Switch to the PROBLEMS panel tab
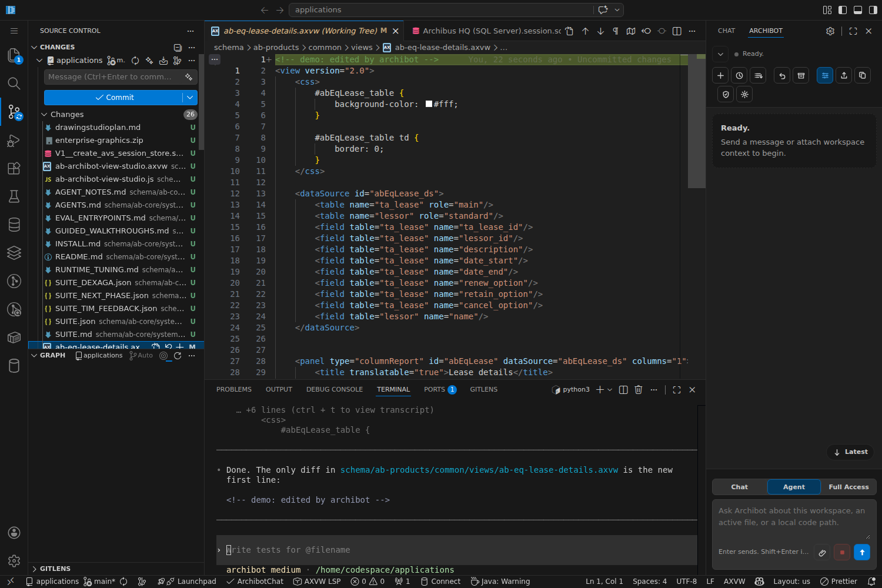 (x=234, y=389)
